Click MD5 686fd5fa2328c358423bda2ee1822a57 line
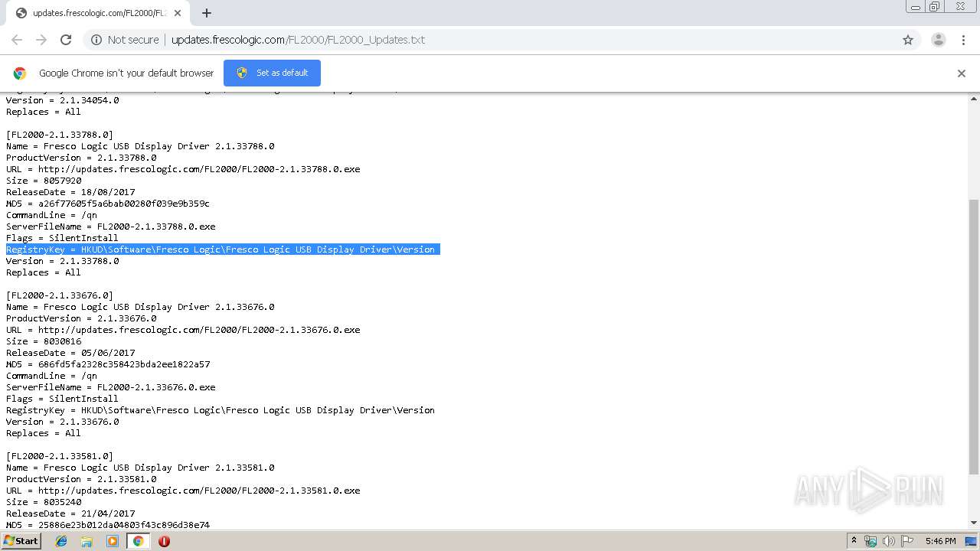This screenshot has width=980, height=551. tap(108, 364)
